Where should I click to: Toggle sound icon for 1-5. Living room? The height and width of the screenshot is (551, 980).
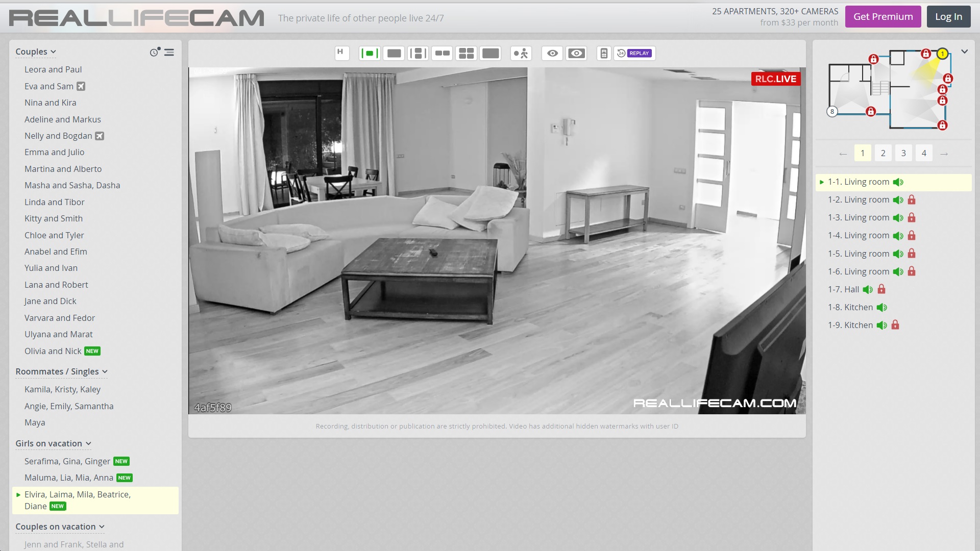(x=898, y=254)
